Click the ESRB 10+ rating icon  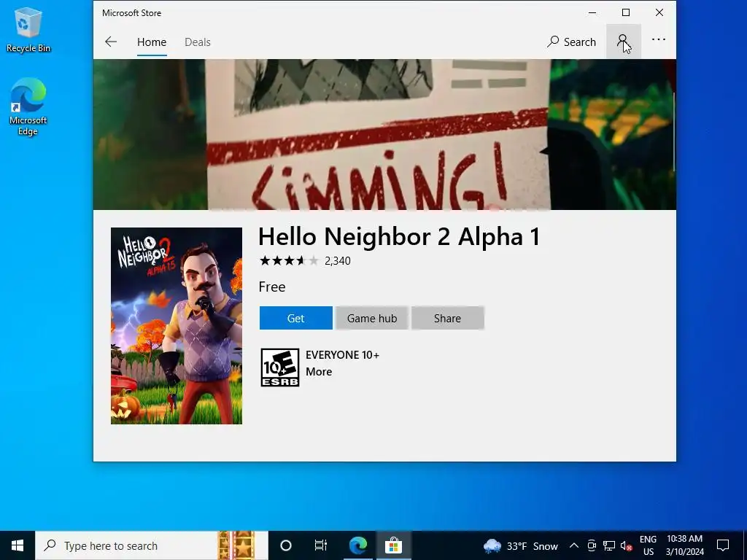280,367
